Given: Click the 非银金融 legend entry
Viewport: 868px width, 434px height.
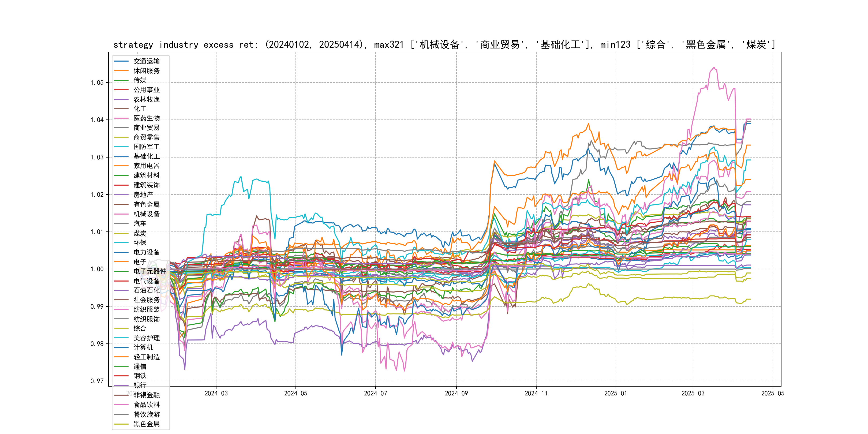Looking at the screenshot, I should tap(146, 395).
